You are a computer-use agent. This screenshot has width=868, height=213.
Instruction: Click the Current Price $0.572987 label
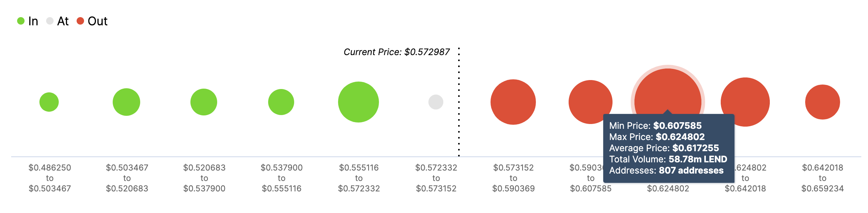396,52
